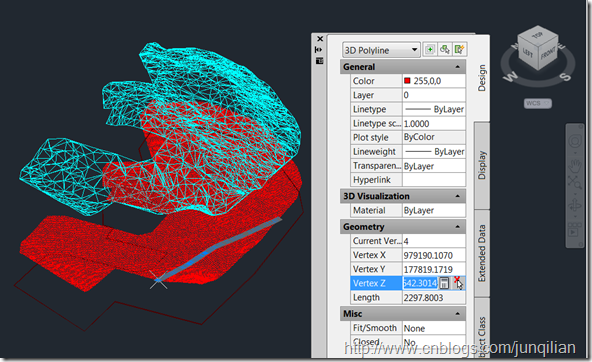Click the ShowMotion icon in the navigation bar
The width and height of the screenshot is (592, 362).
point(575,230)
